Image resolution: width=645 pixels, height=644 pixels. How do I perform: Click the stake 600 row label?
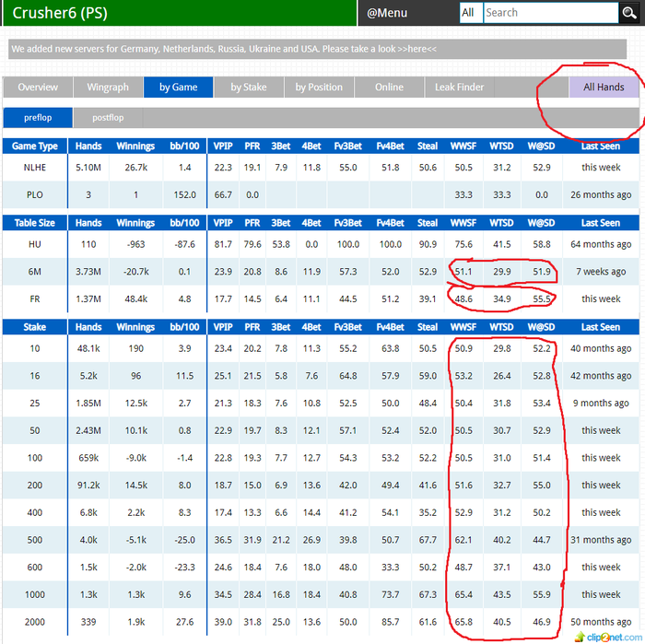(x=35, y=568)
